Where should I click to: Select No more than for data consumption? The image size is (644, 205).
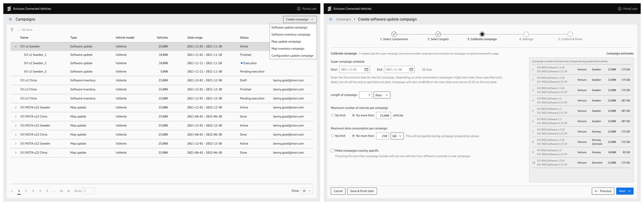click(x=353, y=136)
